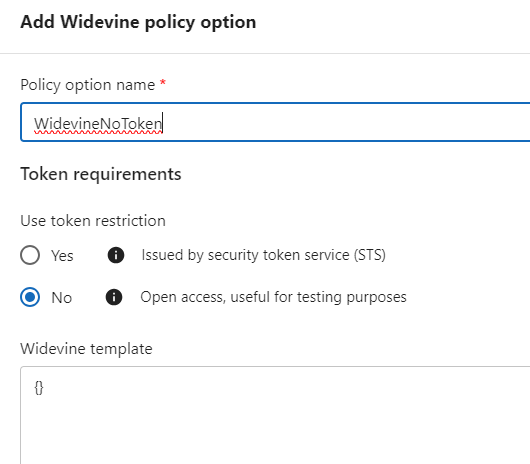Select the Yes radio button
Image resolution: width=530 pixels, height=464 pixels.
click(30, 255)
